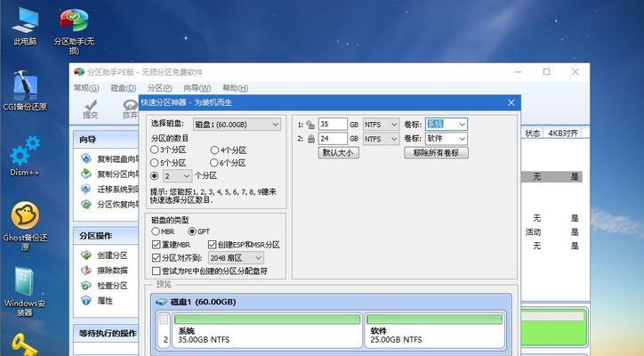The width and height of the screenshot is (644, 356).
Task: Click the 状态 column header
Action: [532, 133]
